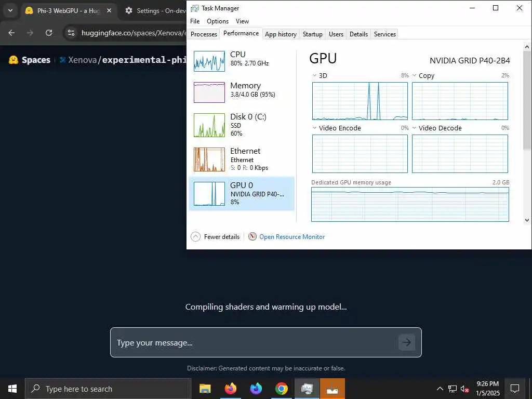The width and height of the screenshot is (532, 399).
Task: Click Chrome's forward navigation arrow
Action: (x=30, y=33)
